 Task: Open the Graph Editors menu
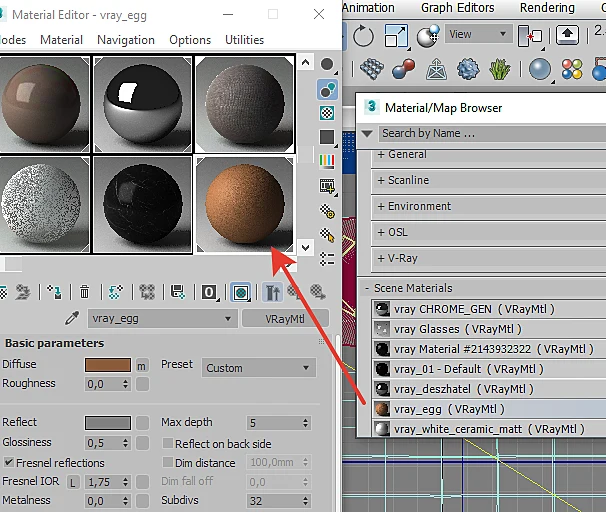tap(458, 8)
